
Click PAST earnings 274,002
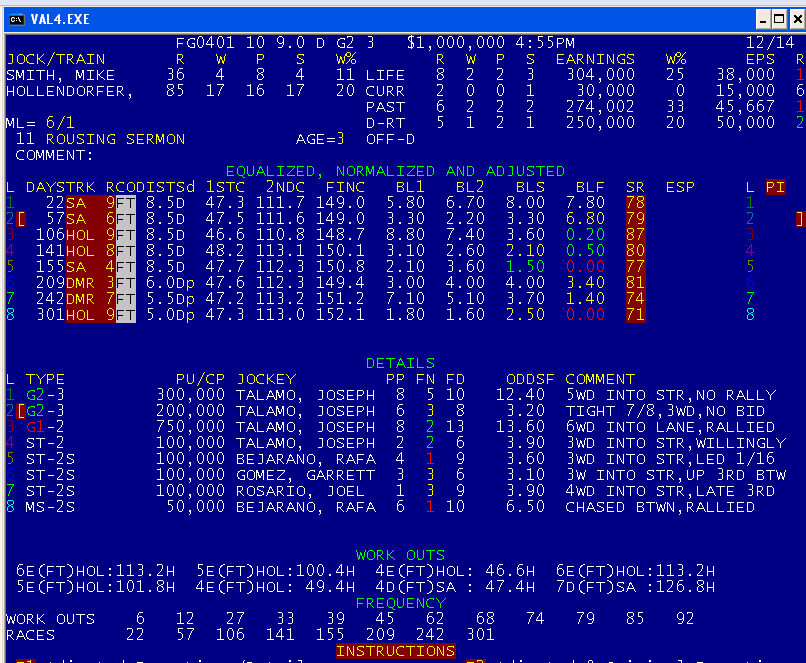click(600, 107)
